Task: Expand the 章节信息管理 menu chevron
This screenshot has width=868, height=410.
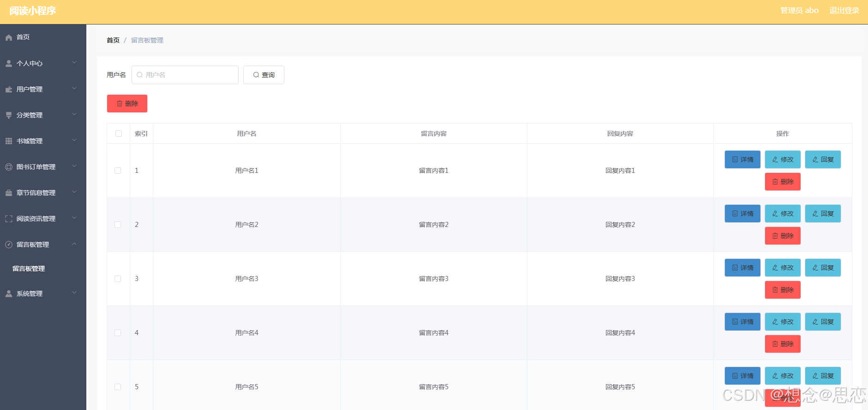Action: pyautogui.click(x=74, y=192)
